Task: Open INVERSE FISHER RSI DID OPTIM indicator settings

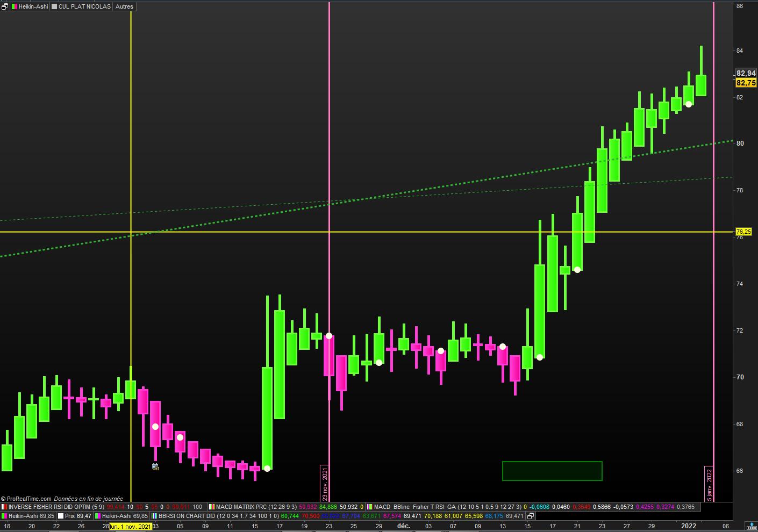Action: (56, 507)
